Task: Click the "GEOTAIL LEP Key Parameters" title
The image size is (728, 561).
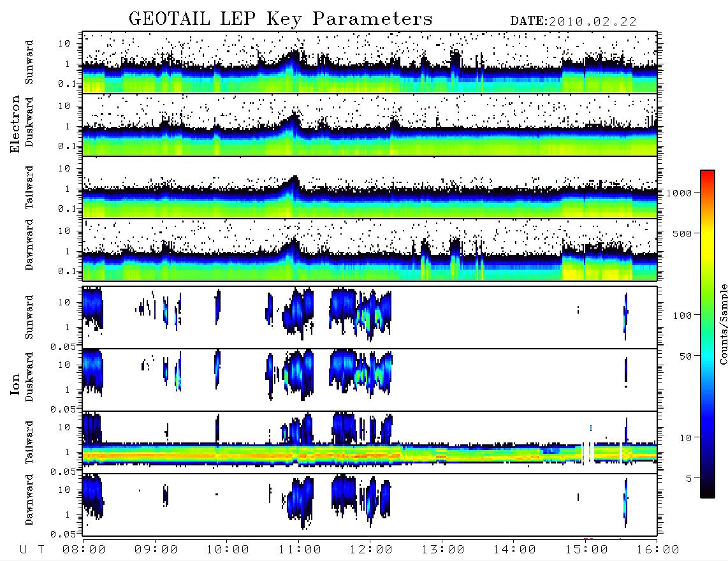Action: point(280,20)
